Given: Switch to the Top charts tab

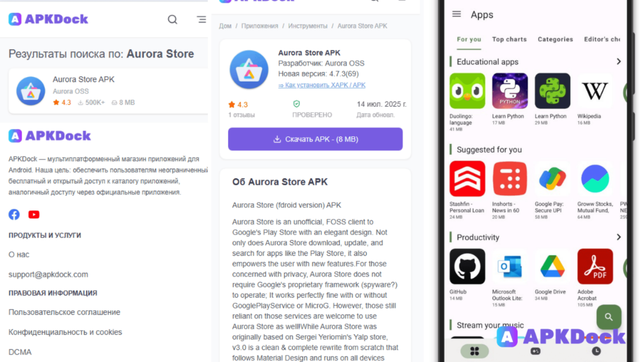Looking at the screenshot, I should click(510, 39).
